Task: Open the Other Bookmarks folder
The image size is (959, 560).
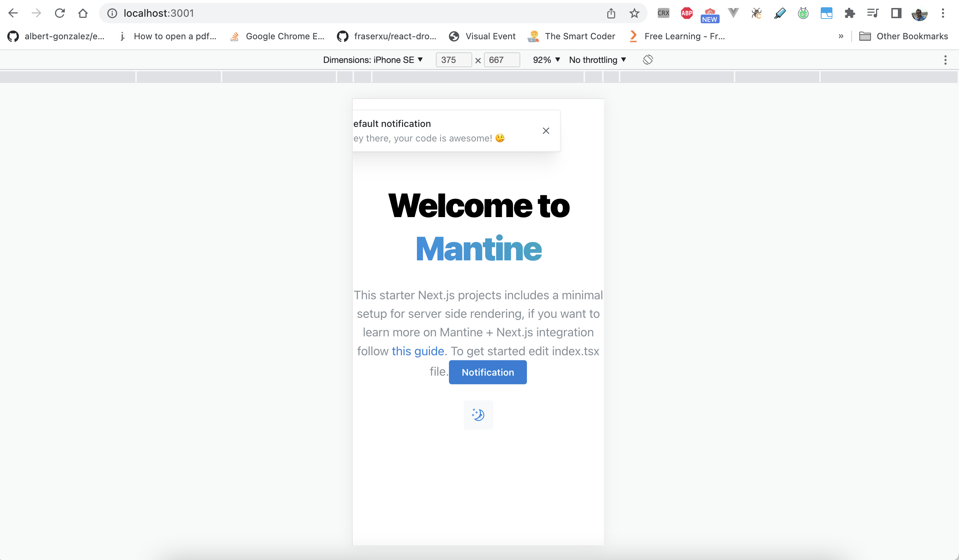Action: click(904, 36)
